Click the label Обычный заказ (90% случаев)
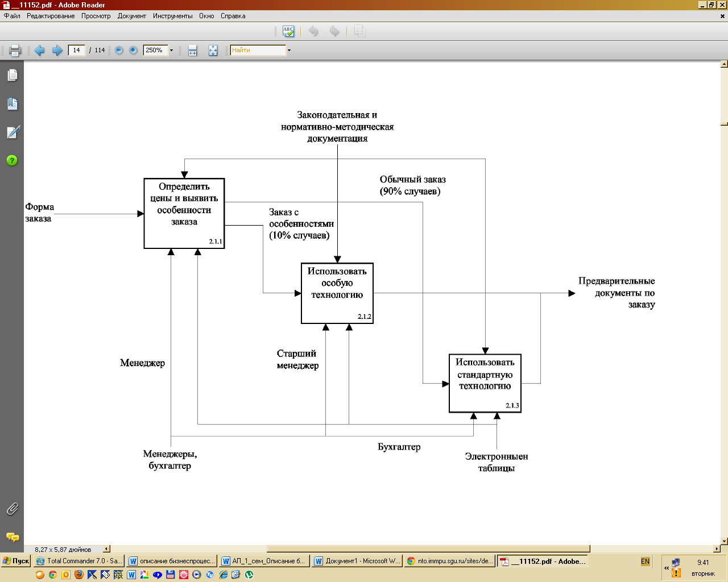The height and width of the screenshot is (582, 728). click(413, 185)
